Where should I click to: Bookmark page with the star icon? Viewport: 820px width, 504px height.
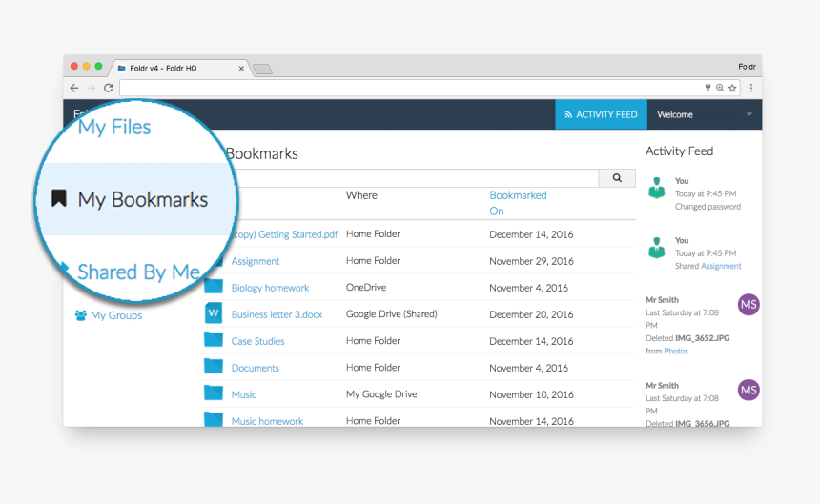click(x=732, y=88)
